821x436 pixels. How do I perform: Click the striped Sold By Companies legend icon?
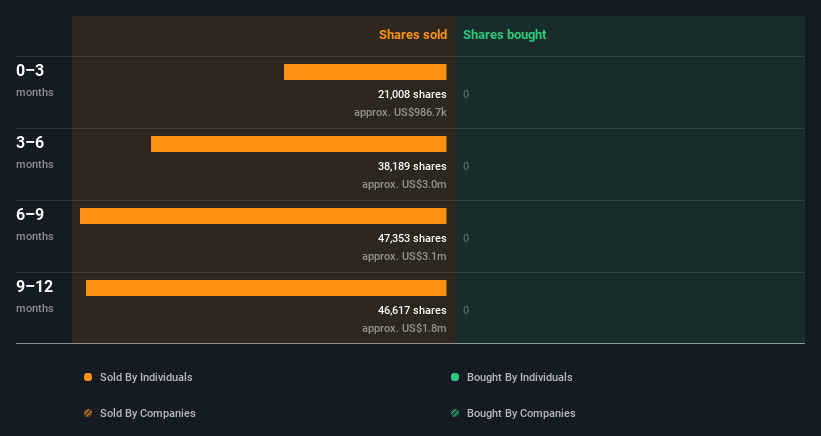click(88, 413)
